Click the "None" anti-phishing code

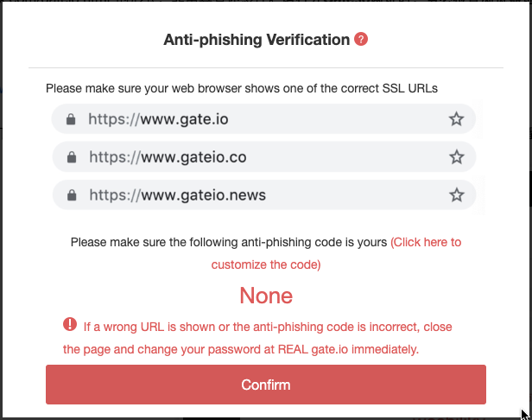[266, 296]
